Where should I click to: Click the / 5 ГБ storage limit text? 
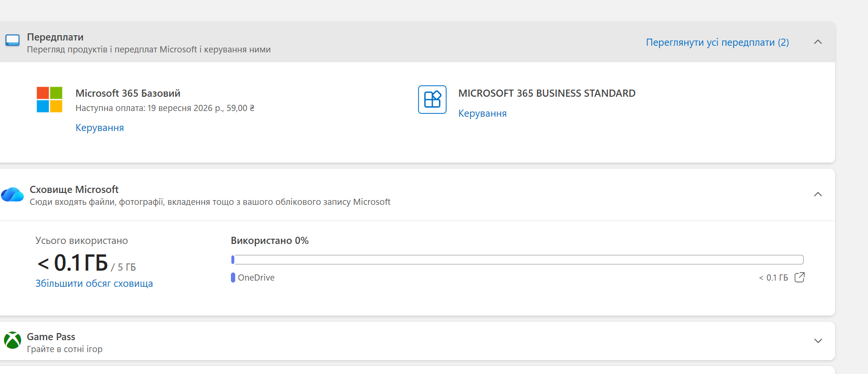click(123, 267)
